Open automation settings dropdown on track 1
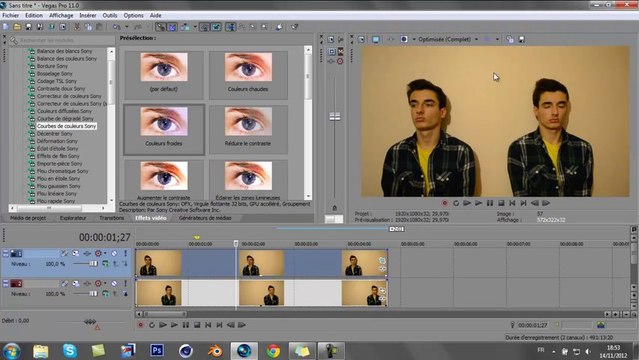Screen dimensions: 639x360 click(105, 253)
